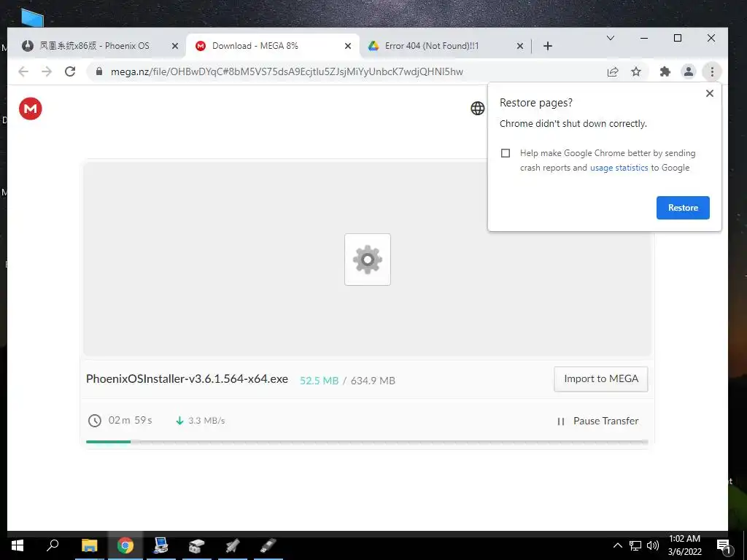Click the mega.nz address bar URL

(287, 71)
